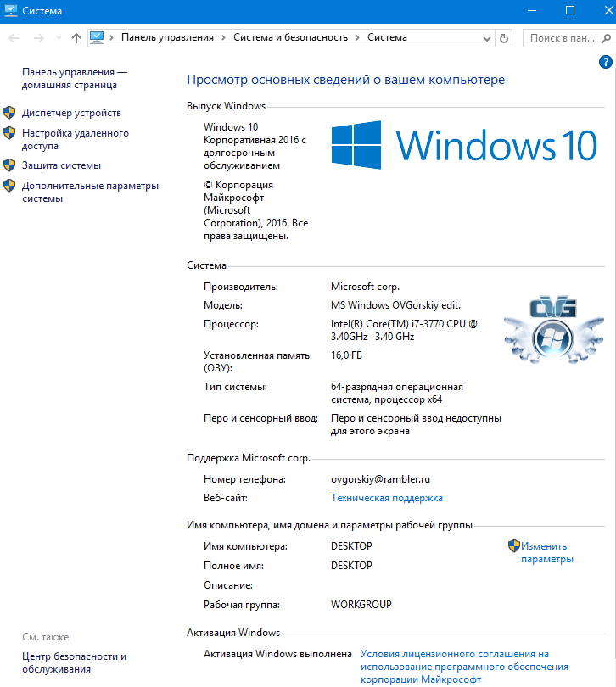Click «Изменить параметры» link
616x687 pixels.
click(x=547, y=552)
